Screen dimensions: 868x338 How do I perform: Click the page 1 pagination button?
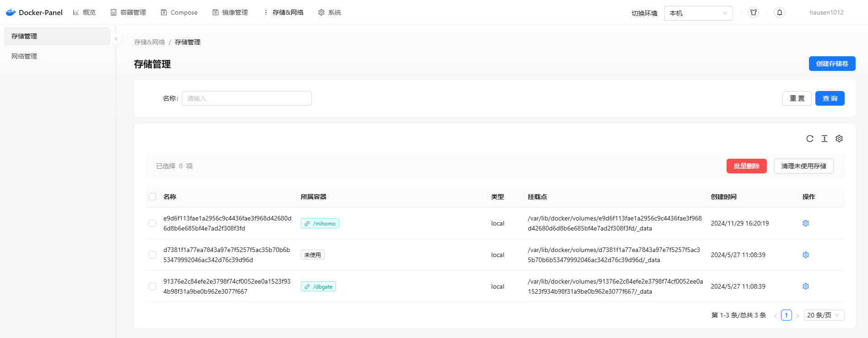[787, 315]
